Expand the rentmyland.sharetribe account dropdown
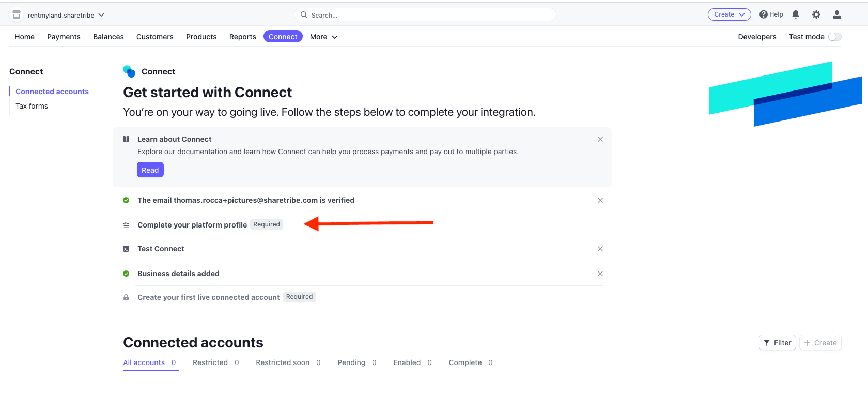868x393 pixels. (101, 15)
